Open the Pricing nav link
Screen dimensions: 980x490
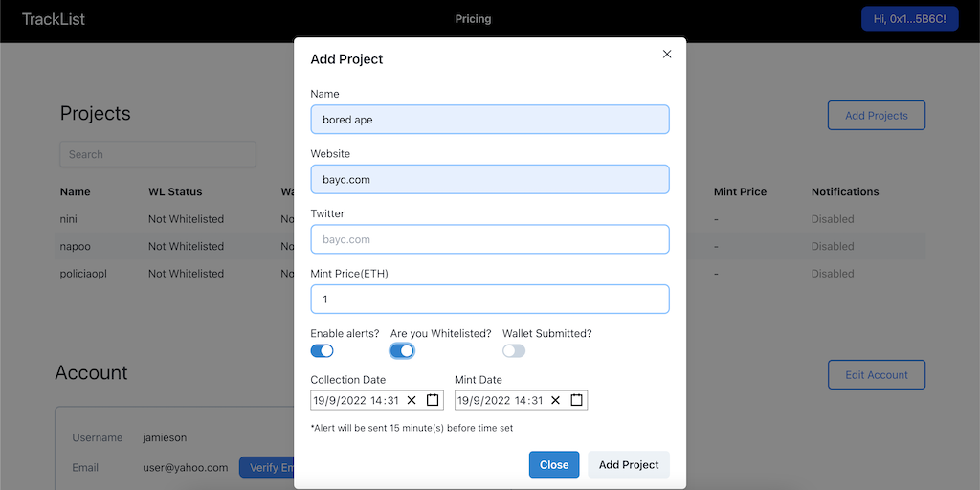[x=473, y=19]
